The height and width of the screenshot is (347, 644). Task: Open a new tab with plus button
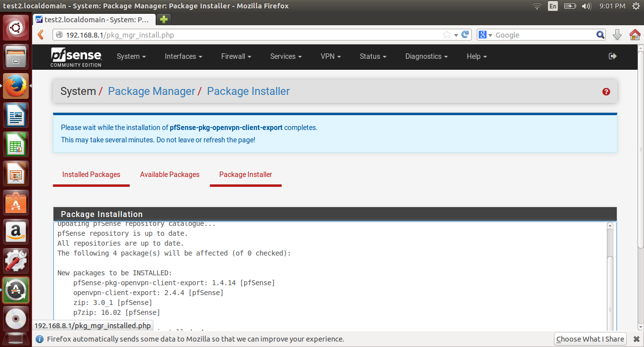click(x=163, y=20)
